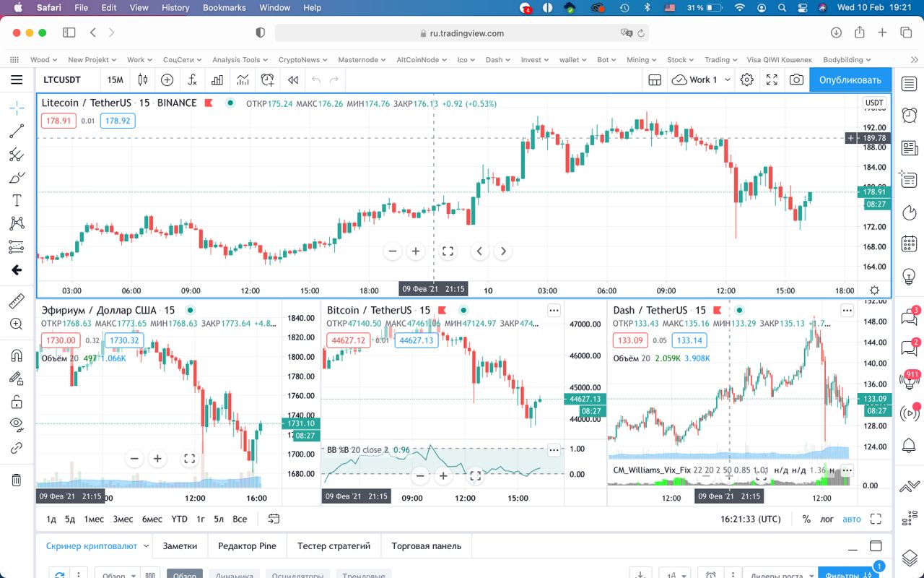924x578 pixels.
Task: Open the USDT currency selector
Action: [874, 103]
